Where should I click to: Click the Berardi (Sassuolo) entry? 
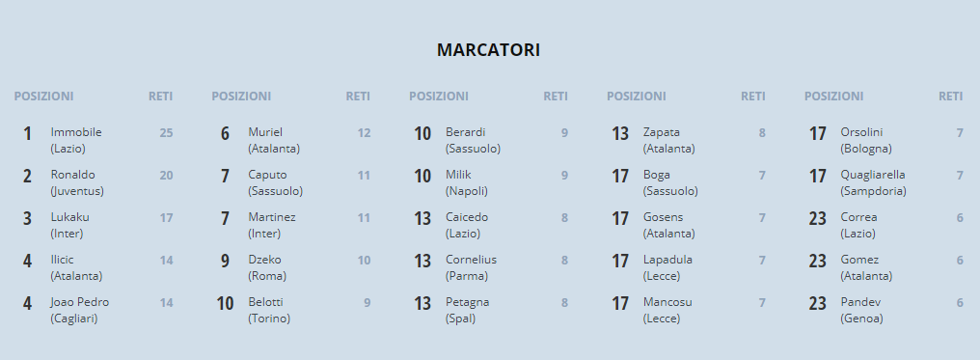(489, 140)
